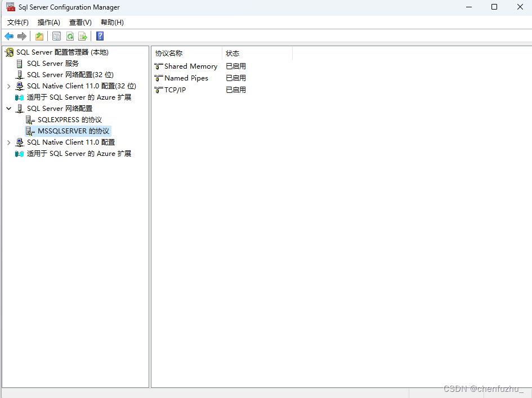
Task: Sort by the 协议名称 column header
Action: point(187,53)
